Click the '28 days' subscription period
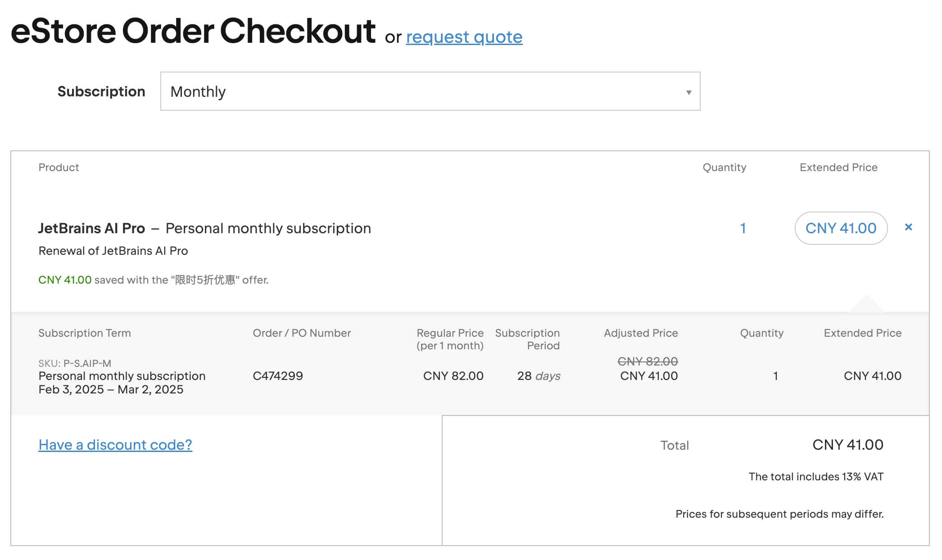 pos(539,376)
